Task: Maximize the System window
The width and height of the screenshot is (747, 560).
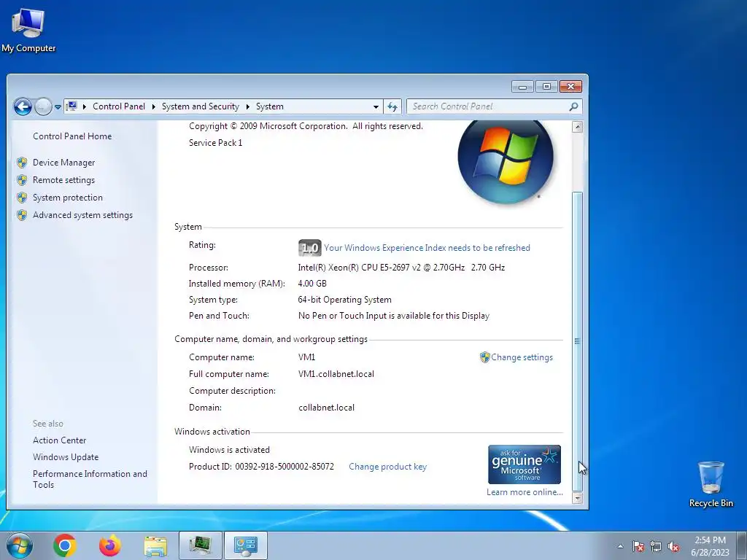Action: pos(546,87)
